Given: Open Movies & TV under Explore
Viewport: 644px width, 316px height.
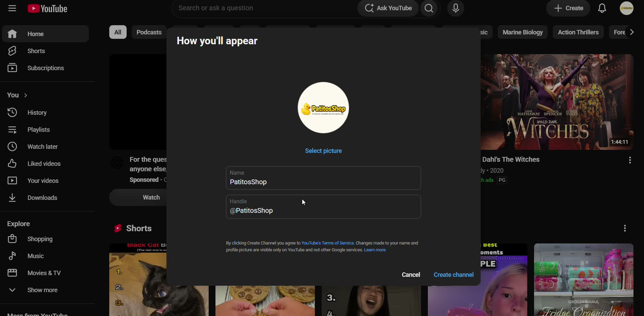Looking at the screenshot, I should click(x=46, y=273).
